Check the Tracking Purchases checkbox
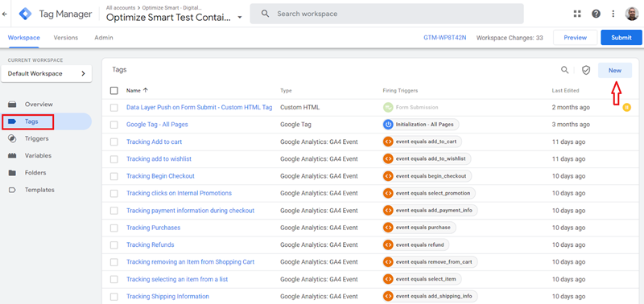 (x=114, y=228)
